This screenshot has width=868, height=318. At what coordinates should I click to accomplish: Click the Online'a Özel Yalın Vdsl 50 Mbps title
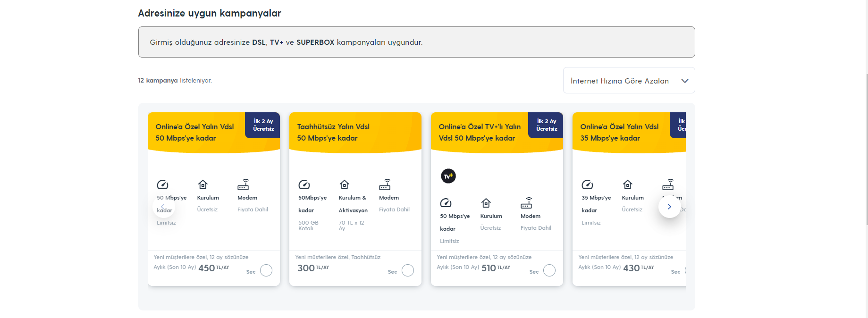(x=194, y=132)
